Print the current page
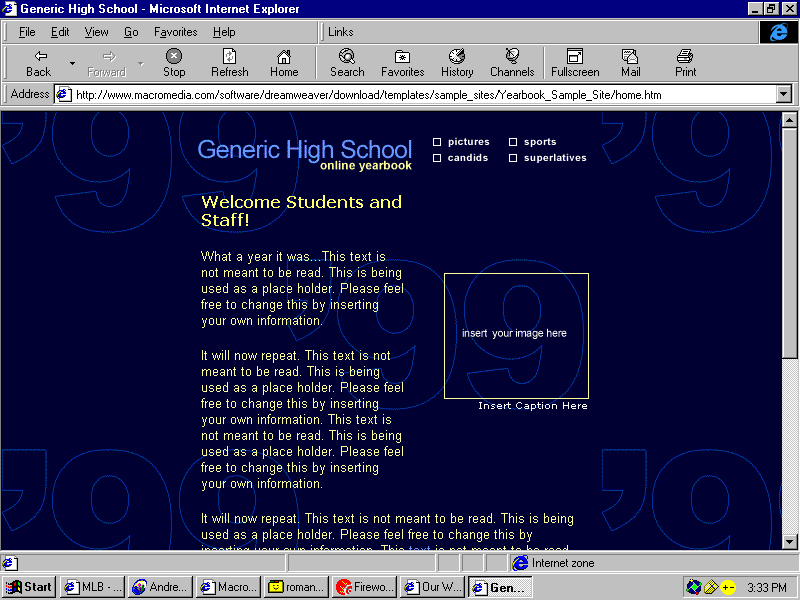The image size is (800, 600). tap(685, 64)
